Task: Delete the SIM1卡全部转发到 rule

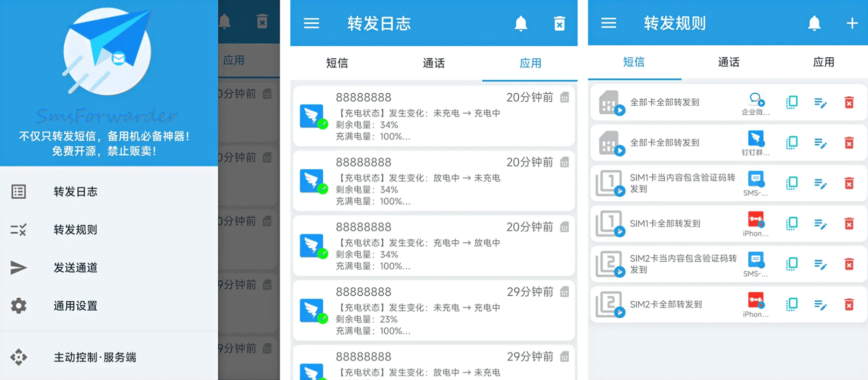Action: [x=849, y=224]
